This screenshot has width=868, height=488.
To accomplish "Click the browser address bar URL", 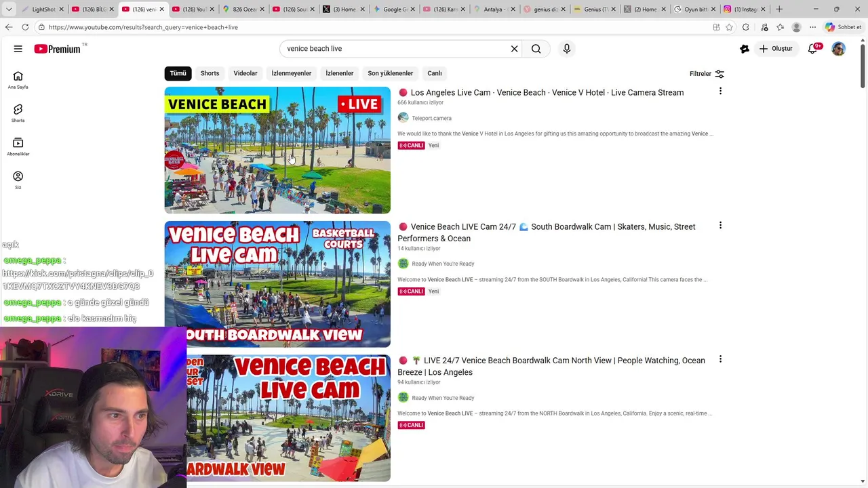I will [x=143, y=27].
